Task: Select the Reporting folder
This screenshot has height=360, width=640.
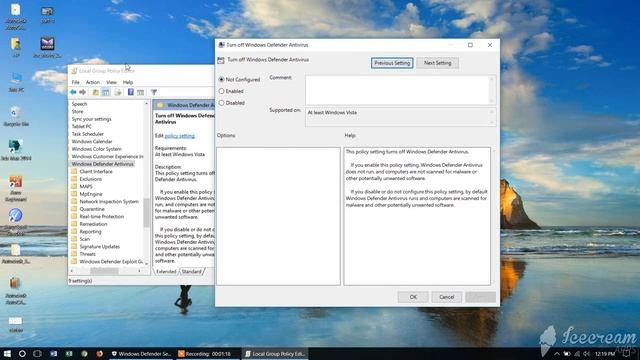Action: (x=90, y=231)
